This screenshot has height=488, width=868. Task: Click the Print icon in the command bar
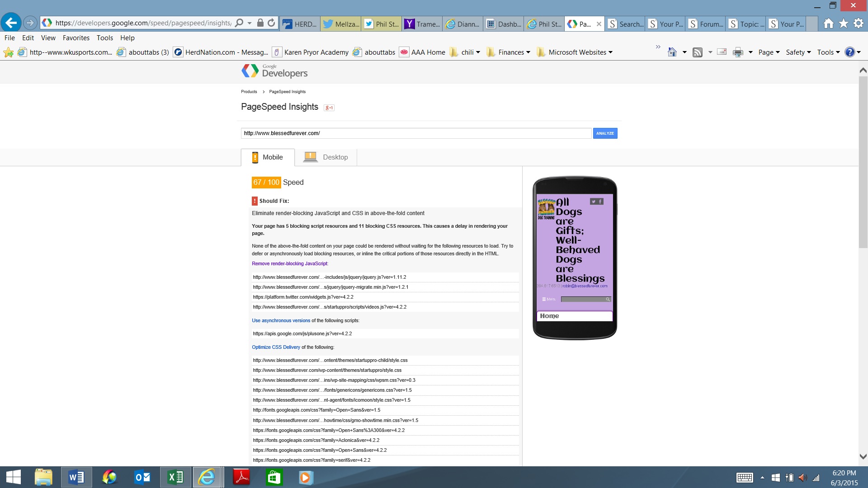pos(738,52)
